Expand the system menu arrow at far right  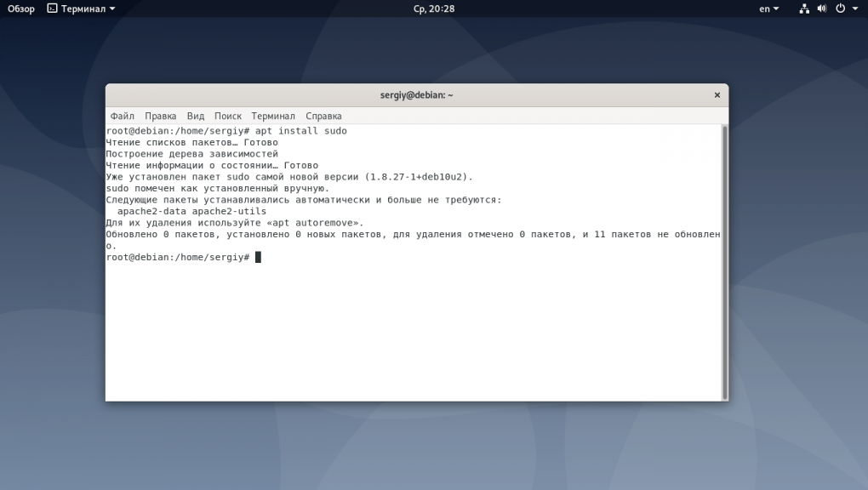click(855, 9)
